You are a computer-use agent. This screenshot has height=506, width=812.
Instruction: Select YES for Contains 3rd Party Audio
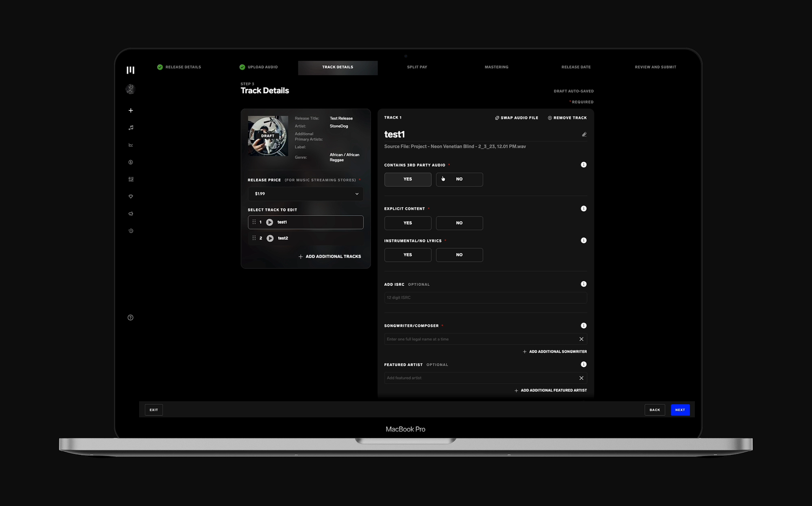(408, 179)
